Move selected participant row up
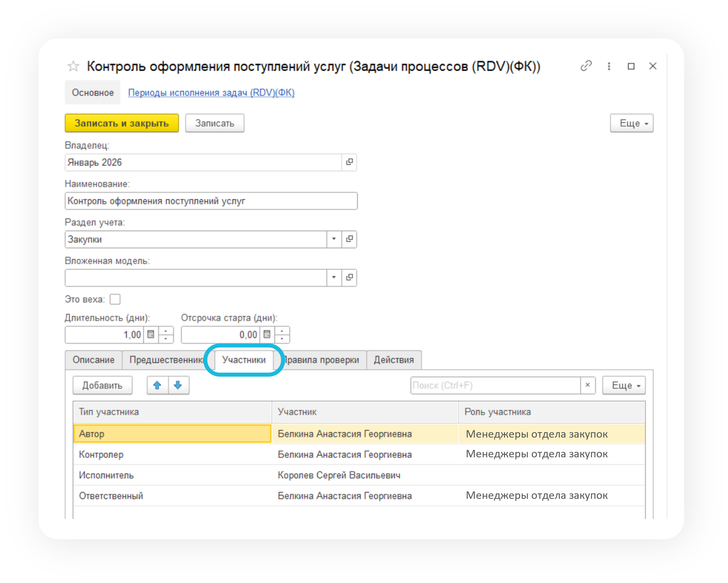 coord(157,385)
